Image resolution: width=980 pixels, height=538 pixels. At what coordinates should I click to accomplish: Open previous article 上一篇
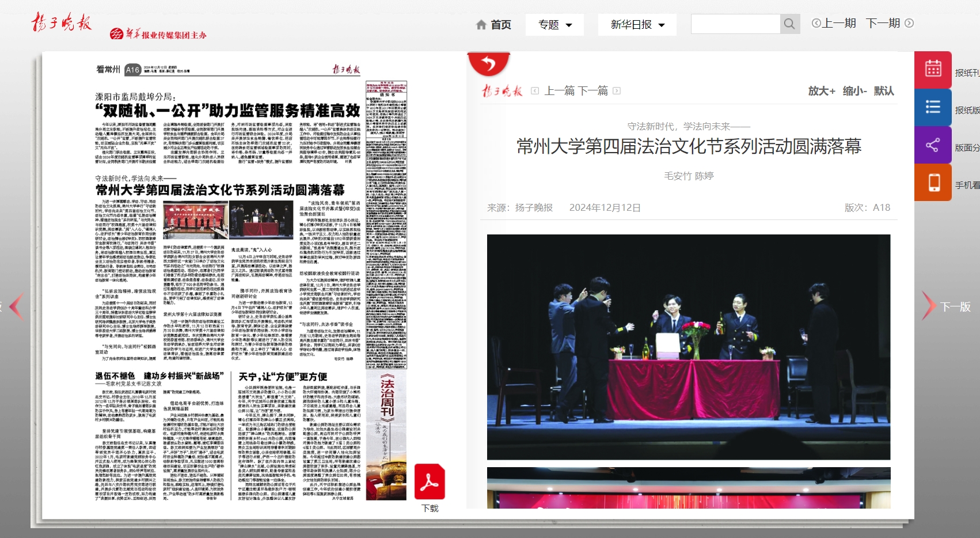point(559,91)
